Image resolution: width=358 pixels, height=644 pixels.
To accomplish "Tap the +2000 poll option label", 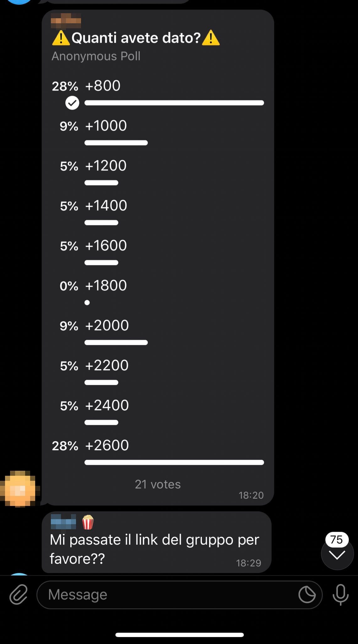I will click(x=107, y=325).
